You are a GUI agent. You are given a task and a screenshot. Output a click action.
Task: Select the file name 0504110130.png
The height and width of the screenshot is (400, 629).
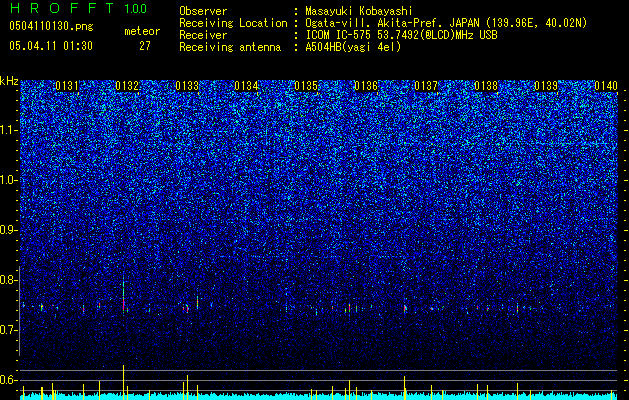click(51, 27)
